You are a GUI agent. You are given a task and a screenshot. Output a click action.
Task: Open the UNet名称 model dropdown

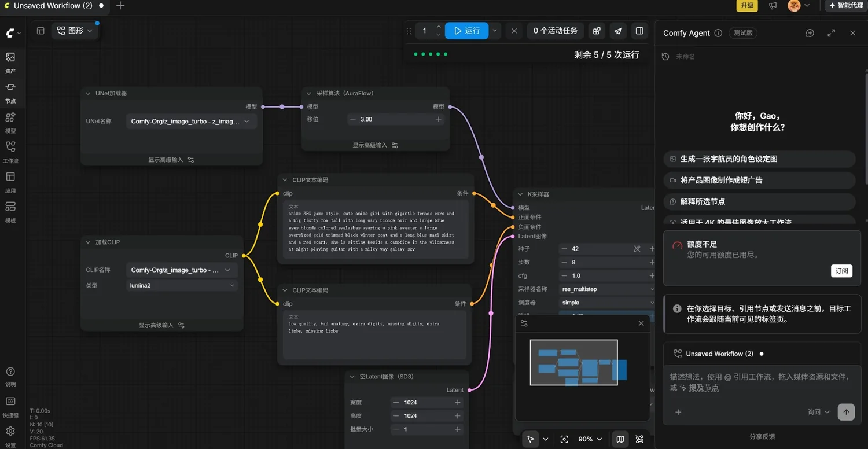[191, 122]
